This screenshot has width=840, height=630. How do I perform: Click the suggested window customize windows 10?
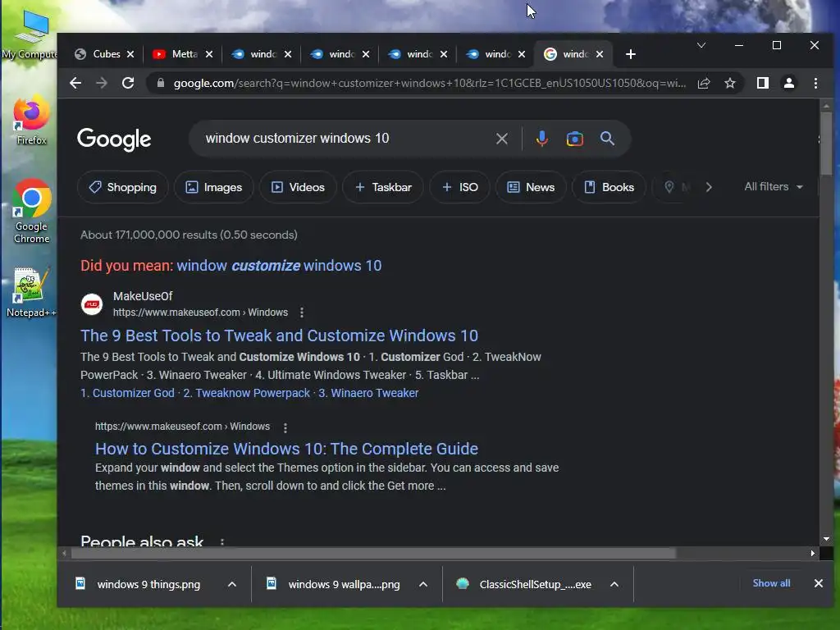tap(279, 266)
